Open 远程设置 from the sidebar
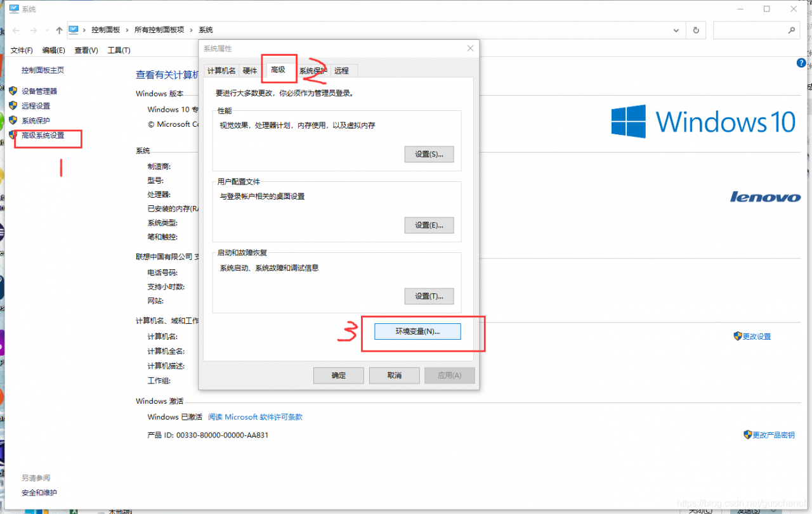 click(x=36, y=106)
